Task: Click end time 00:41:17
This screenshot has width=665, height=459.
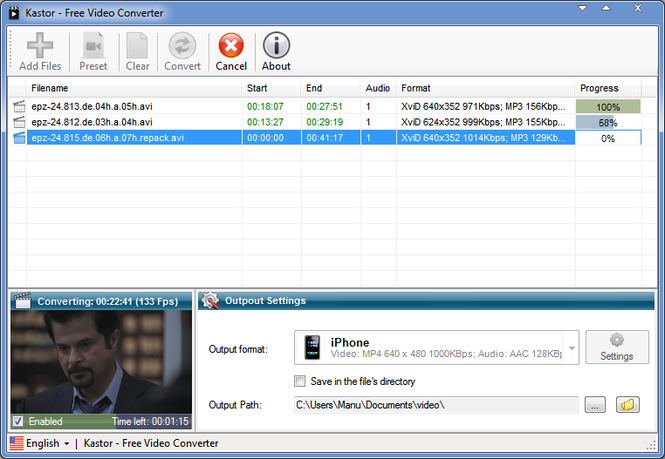Action: 324,138
